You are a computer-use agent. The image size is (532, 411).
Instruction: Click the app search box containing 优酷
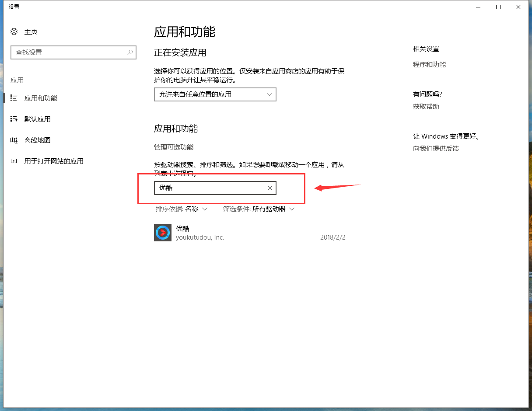tap(210, 188)
